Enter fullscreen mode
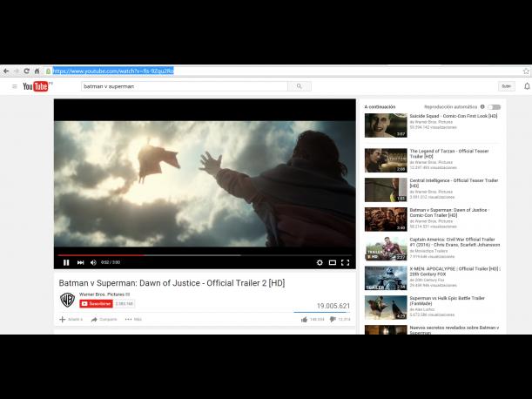The image size is (532, 399). (346, 262)
